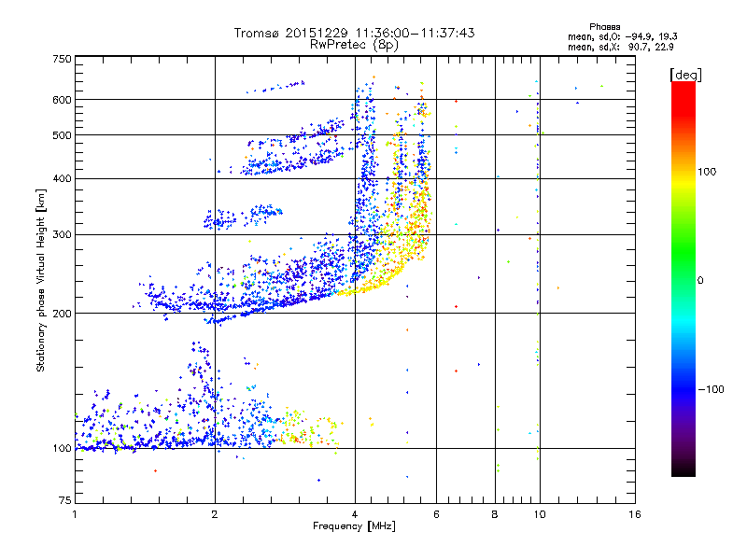The height and width of the screenshot is (560, 747).
Task: Click the colorbar tick label '100'
Action: 707,172
